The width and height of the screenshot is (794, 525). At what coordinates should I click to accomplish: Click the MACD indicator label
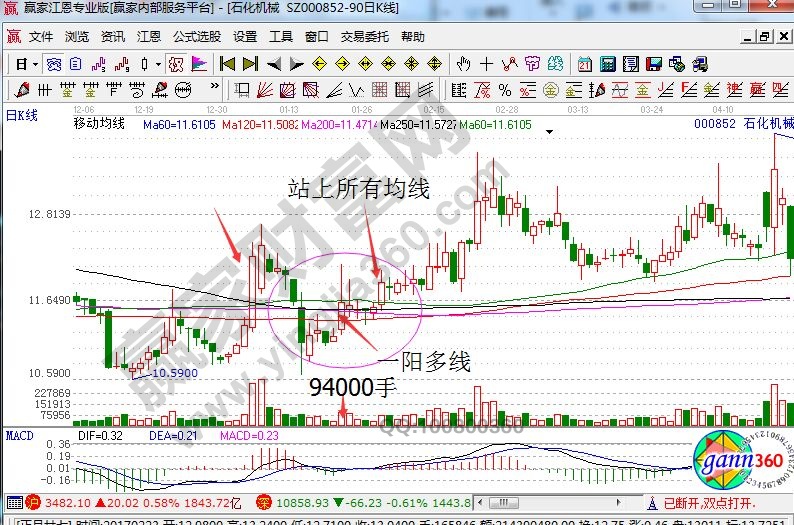[19, 435]
